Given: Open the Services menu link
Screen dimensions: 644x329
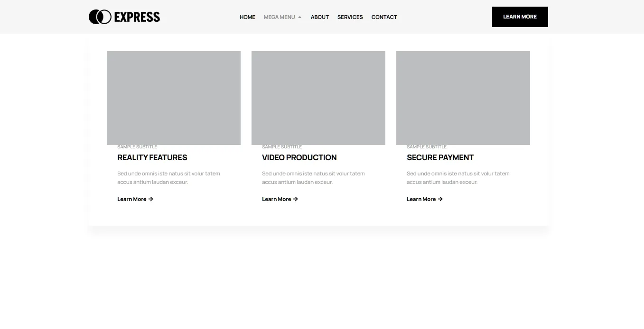Looking at the screenshot, I should click(x=350, y=17).
